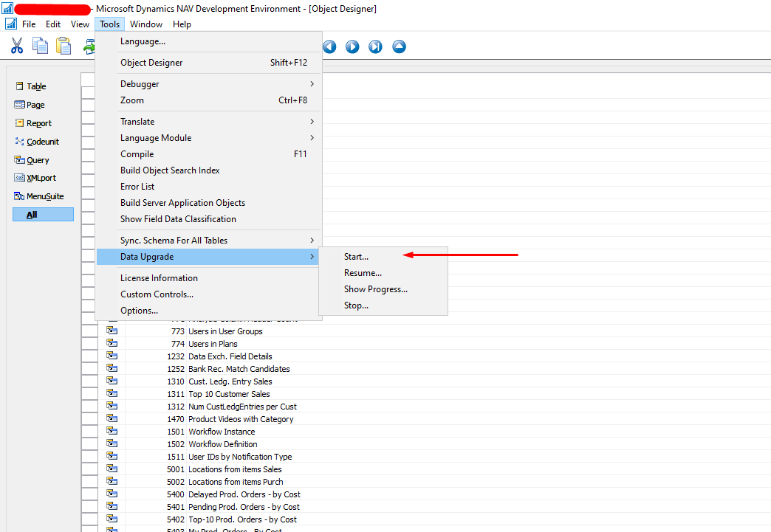
Task: Click the Paste clipboard toolbar icon
Action: point(64,46)
